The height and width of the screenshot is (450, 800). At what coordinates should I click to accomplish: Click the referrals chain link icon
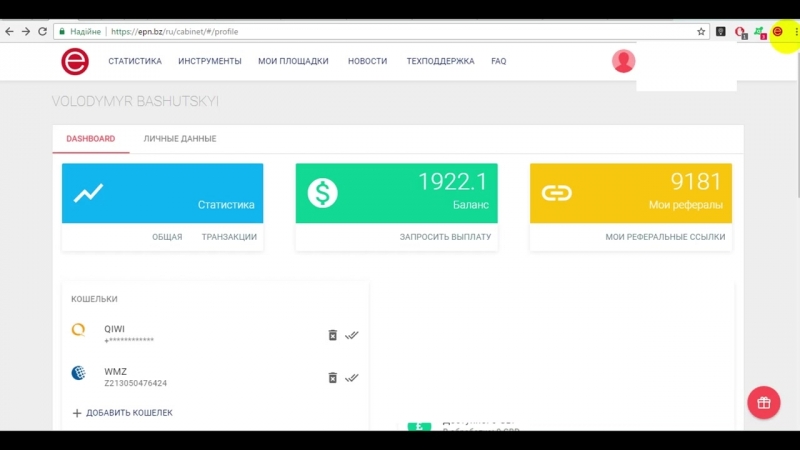tap(556, 193)
